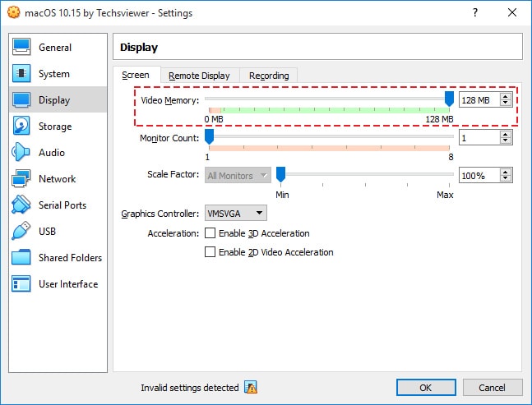
Task: Click the Serial Ports connector icon
Action: [21, 205]
